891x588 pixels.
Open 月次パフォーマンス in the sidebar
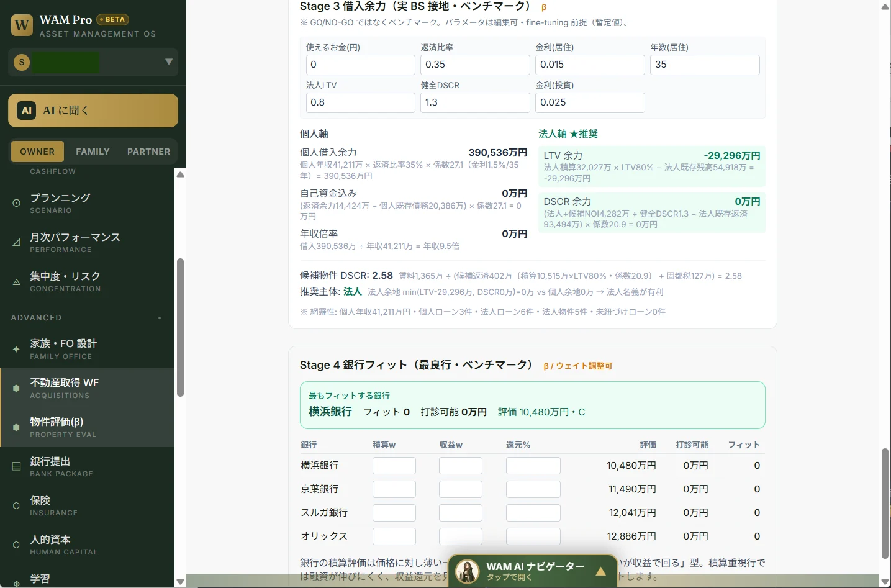pyautogui.click(x=87, y=242)
